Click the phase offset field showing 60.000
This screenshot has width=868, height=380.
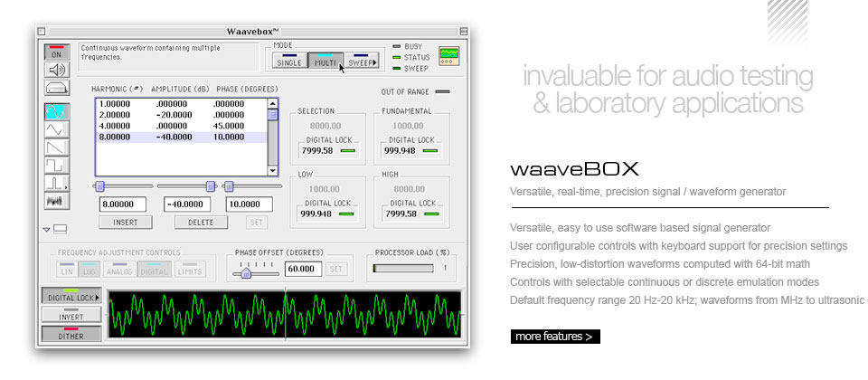tap(304, 270)
